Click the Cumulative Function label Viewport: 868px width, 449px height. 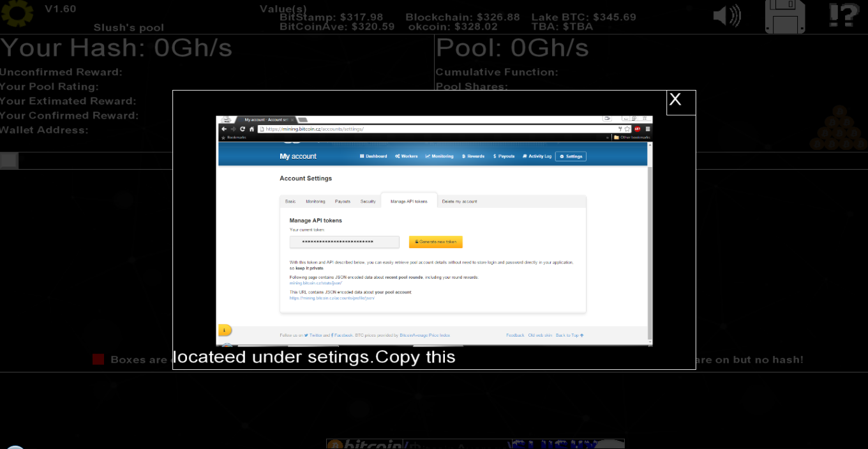pos(497,72)
